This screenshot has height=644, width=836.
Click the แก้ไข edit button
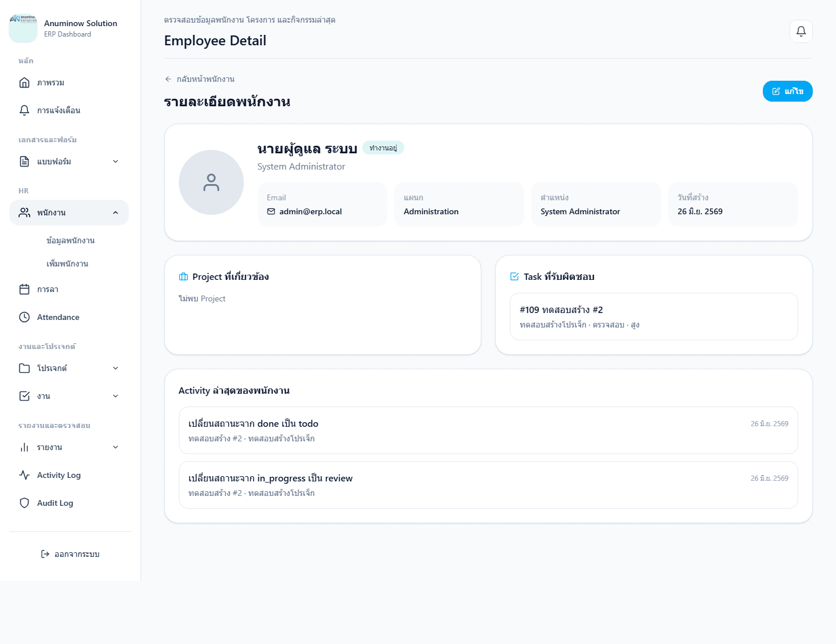click(x=788, y=91)
